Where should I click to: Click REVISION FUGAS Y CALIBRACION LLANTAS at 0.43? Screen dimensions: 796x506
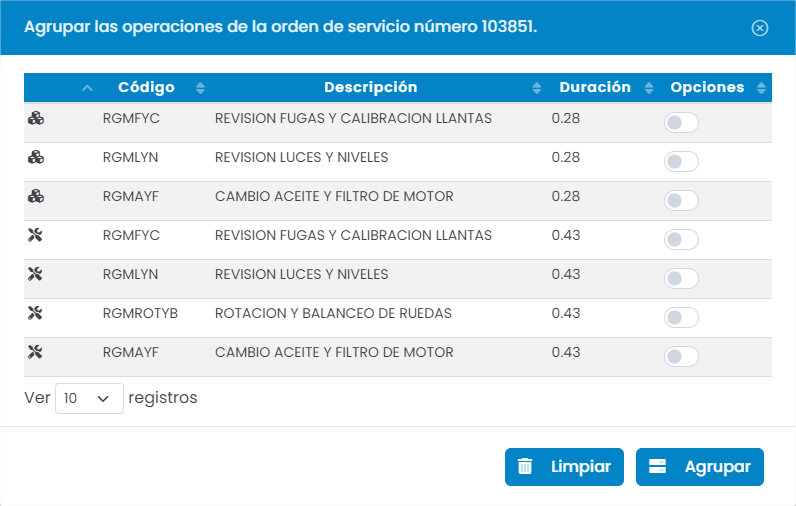coord(353,235)
